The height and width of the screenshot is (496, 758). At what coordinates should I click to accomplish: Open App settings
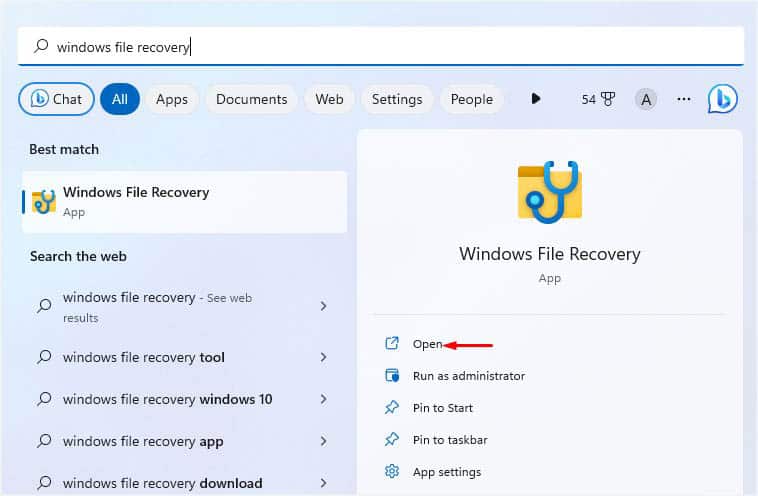point(447,472)
